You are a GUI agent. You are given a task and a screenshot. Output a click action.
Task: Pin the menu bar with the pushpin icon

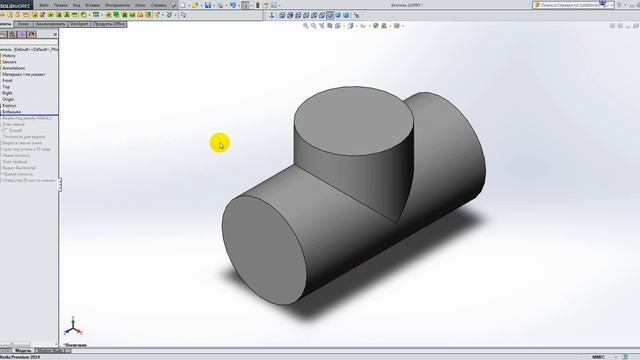[174, 5]
